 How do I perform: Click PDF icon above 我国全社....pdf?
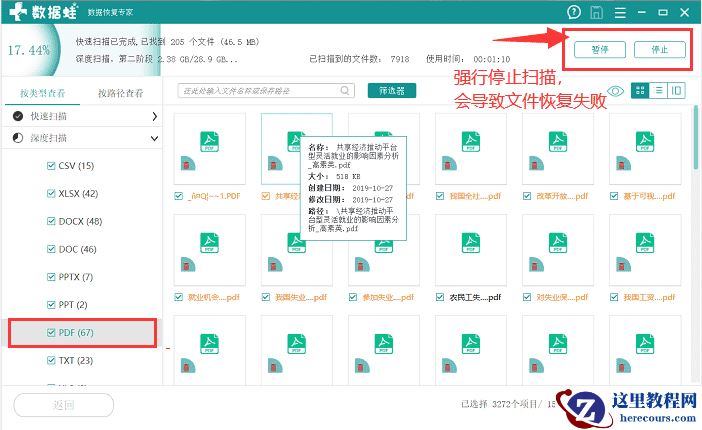point(471,142)
